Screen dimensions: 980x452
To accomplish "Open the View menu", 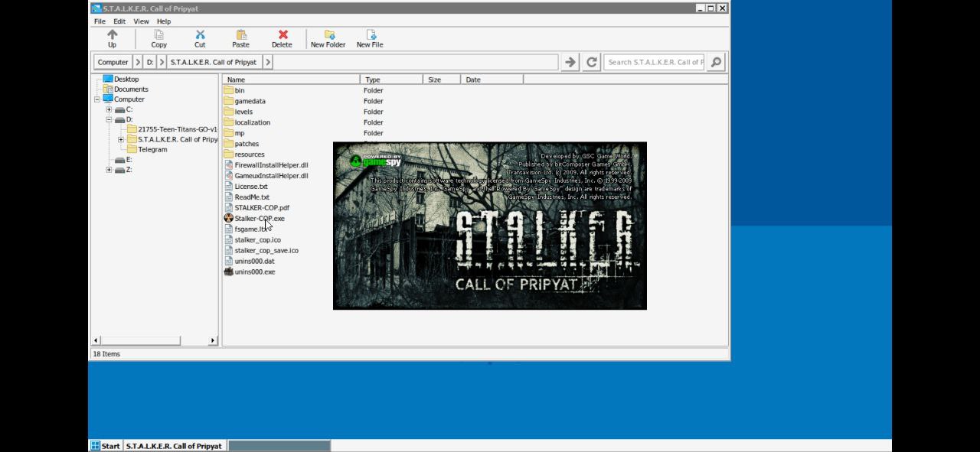I will tap(141, 21).
